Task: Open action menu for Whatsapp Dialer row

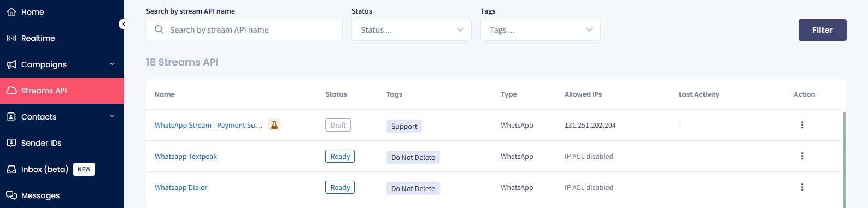Action: point(802,187)
